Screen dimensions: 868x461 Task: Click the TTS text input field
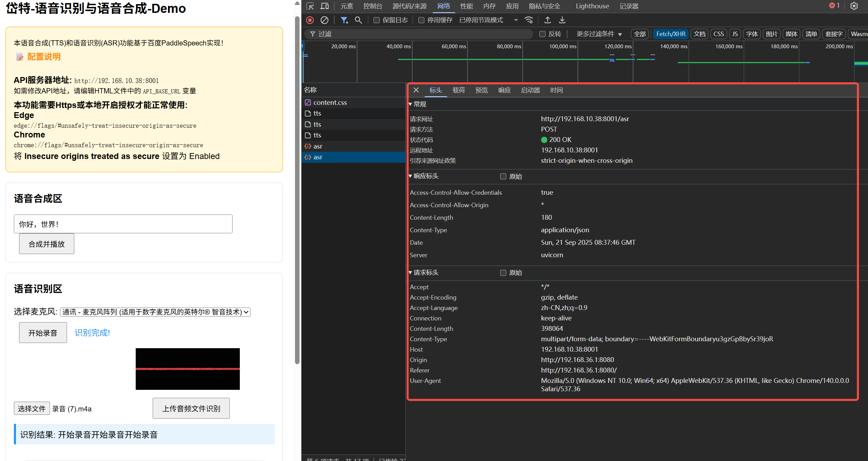pos(123,224)
